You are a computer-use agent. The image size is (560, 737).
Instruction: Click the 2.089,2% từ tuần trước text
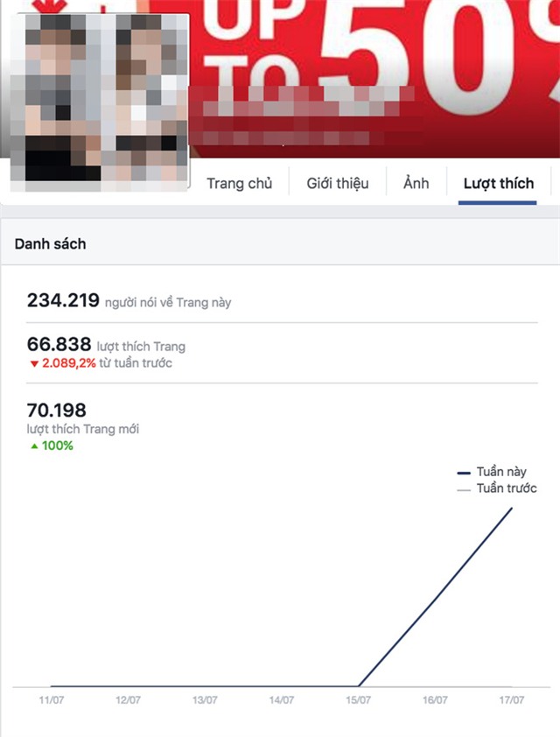click(107, 363)
